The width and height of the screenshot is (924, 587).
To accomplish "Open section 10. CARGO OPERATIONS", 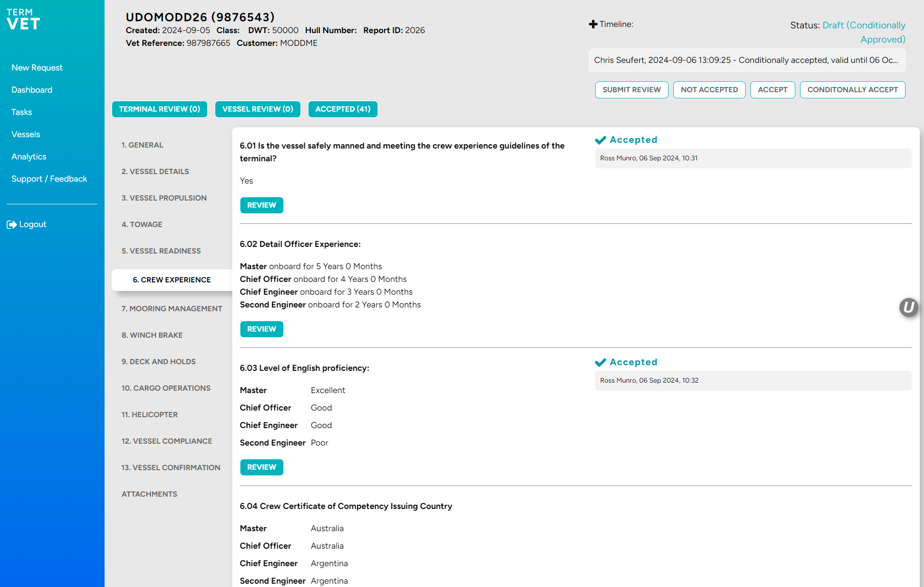I will (166, 388).
